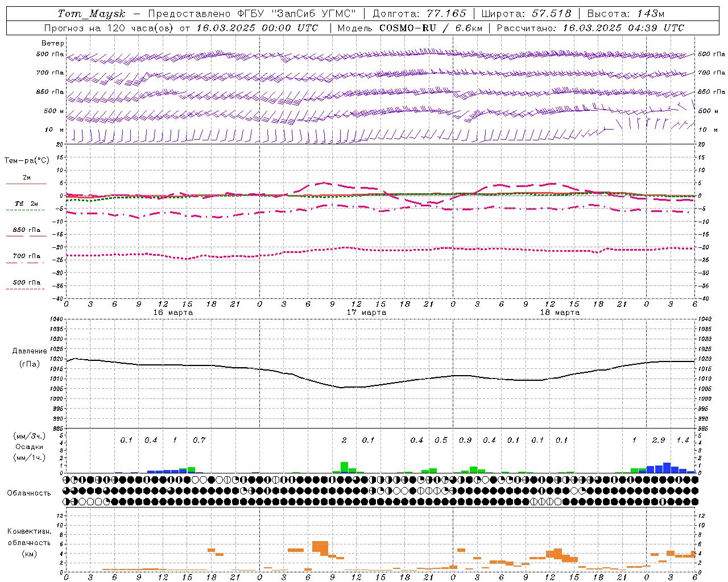728x582 pixels.
Task: Click the Модель COSMO-RU / 6.6км label
Action: pos(409,28)
